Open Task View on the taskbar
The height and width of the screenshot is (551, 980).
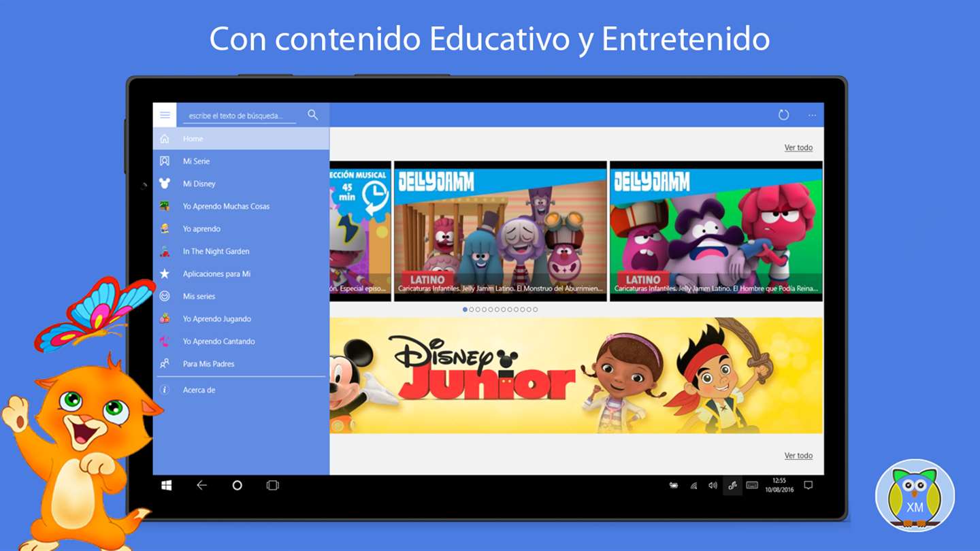coord(272,485)
